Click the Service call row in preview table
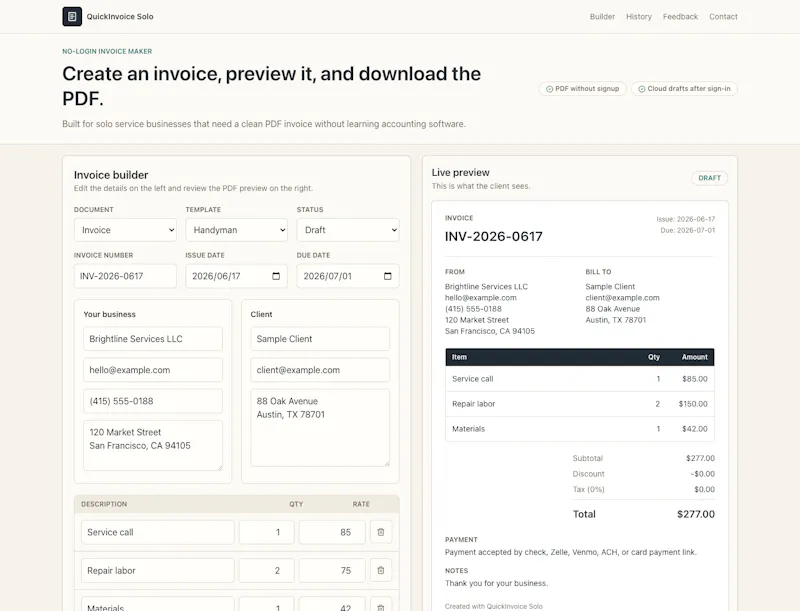 click(x=580, y=379)
